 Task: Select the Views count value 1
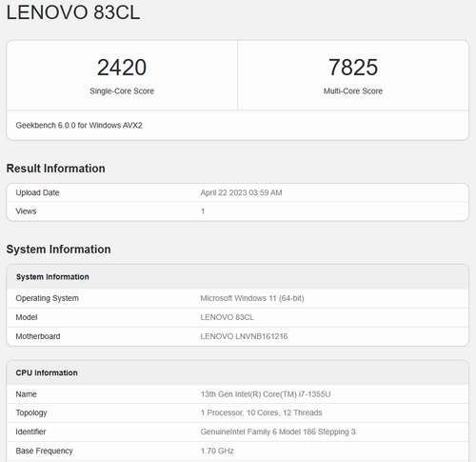[x=203, y=211]
